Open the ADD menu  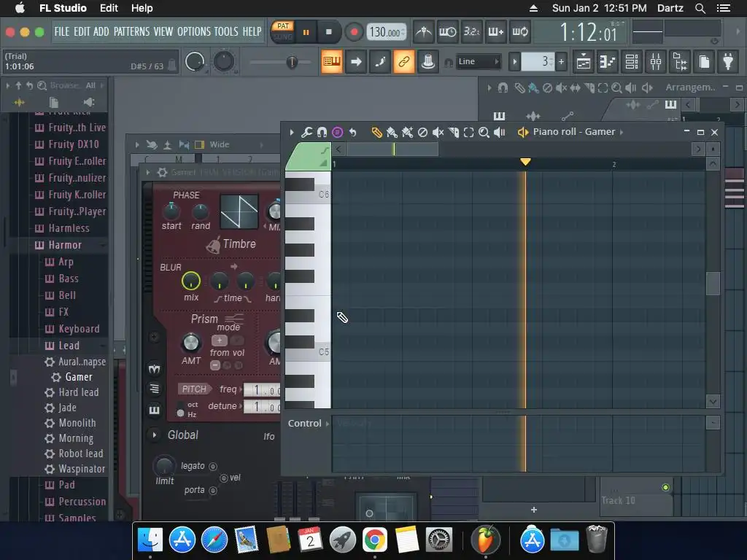[101, 32]
